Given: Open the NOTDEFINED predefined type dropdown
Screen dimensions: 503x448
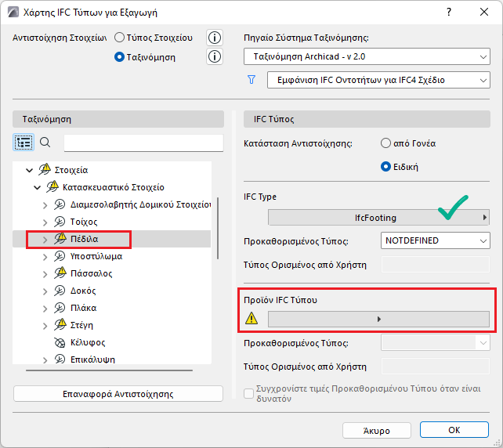Looking at the screenshot, I should click(x=436, y=240).
